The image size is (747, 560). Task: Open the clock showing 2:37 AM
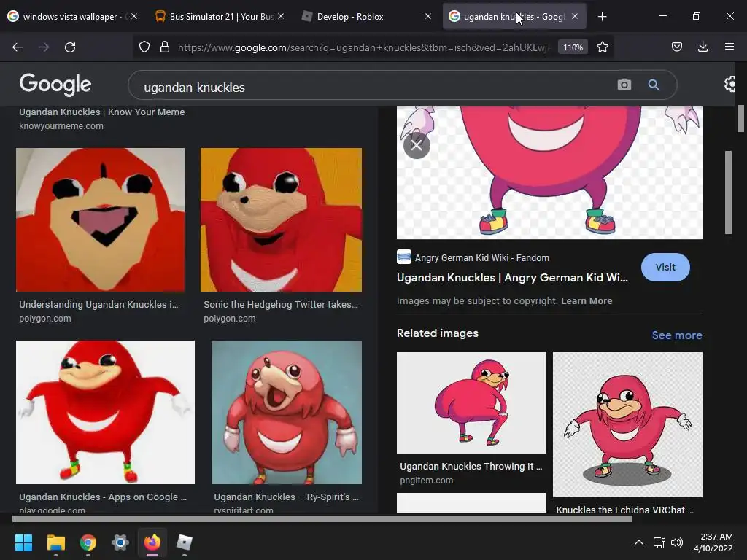click(713, 542)
